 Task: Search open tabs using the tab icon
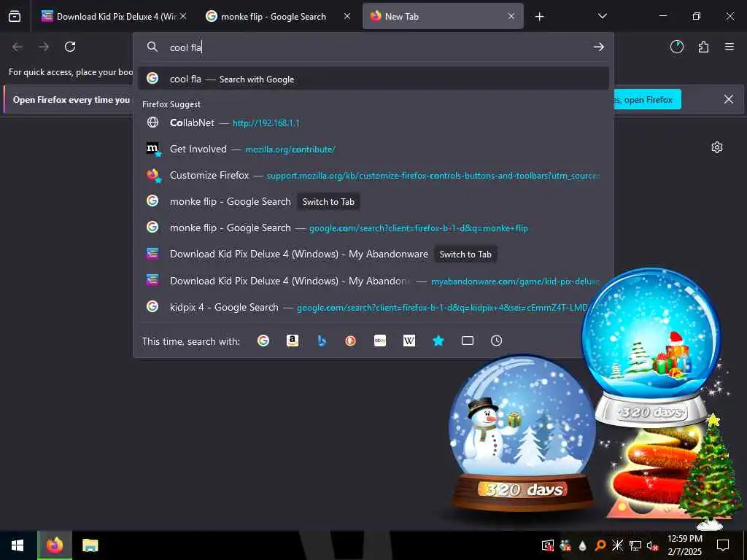tap(468, 341)
